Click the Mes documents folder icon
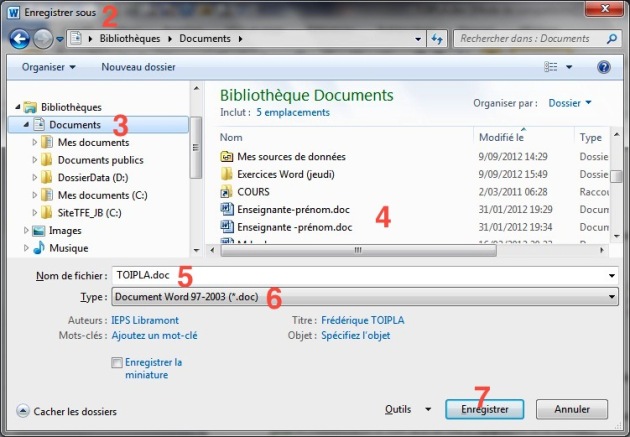This screenshot has width=630, height=437. [x=47, y=142]
